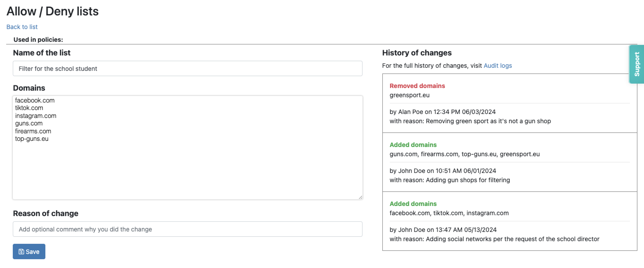The height and width of the screenshot is (268, 644).
Task: Click the Used in policies label
Action: 38,39
